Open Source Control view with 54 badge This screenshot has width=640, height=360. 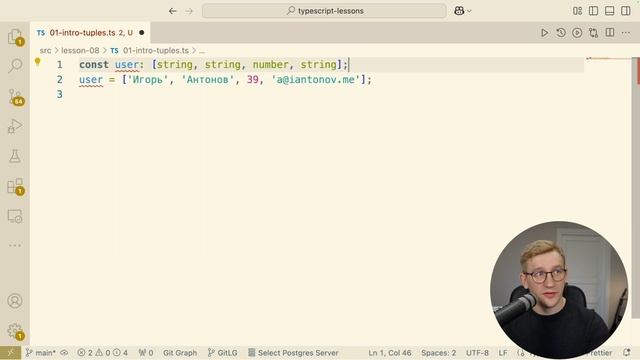[x=16, y=97]
